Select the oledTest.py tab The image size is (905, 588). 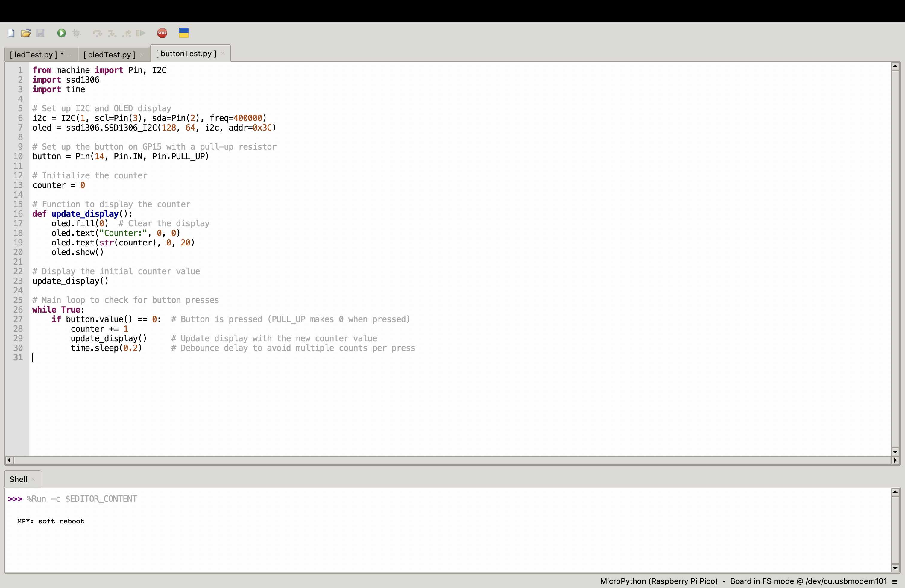109,54
